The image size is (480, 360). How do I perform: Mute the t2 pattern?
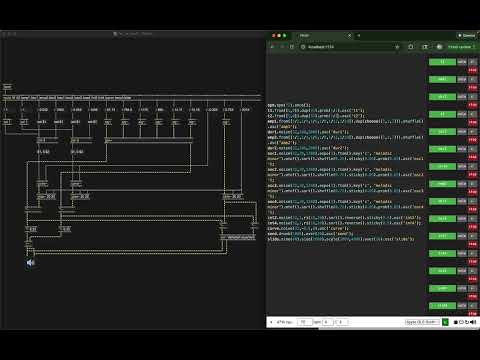(462, 114)
